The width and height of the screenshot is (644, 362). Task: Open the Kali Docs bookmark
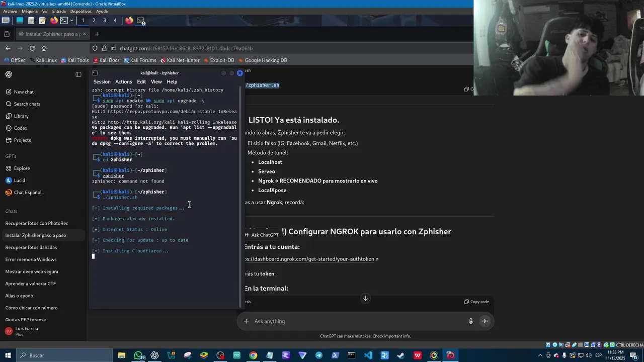pos(106,60)
